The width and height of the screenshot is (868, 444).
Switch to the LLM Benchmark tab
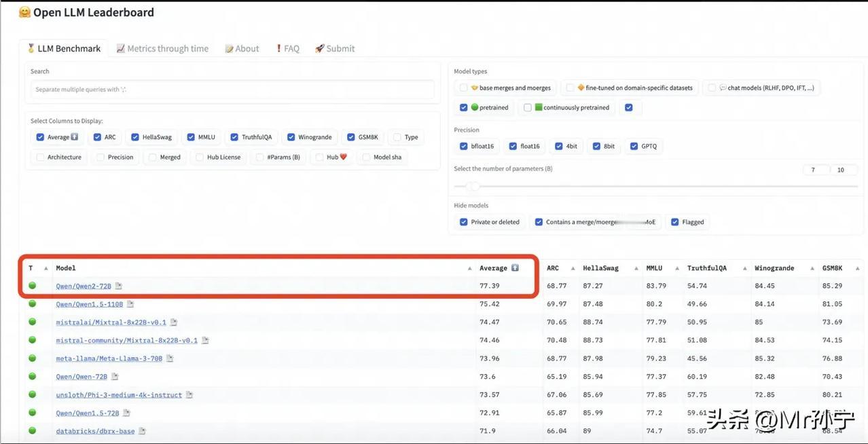click(63, 48)
